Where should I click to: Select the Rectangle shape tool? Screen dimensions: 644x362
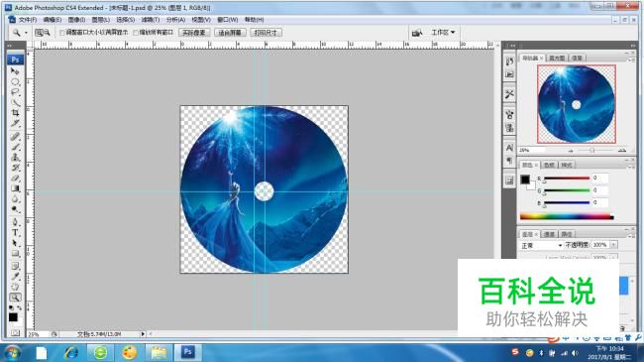click(15, 254)
